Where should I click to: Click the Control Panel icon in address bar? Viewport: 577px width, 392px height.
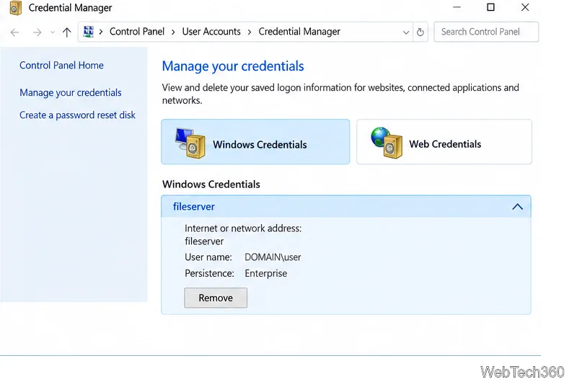point(88,32)
